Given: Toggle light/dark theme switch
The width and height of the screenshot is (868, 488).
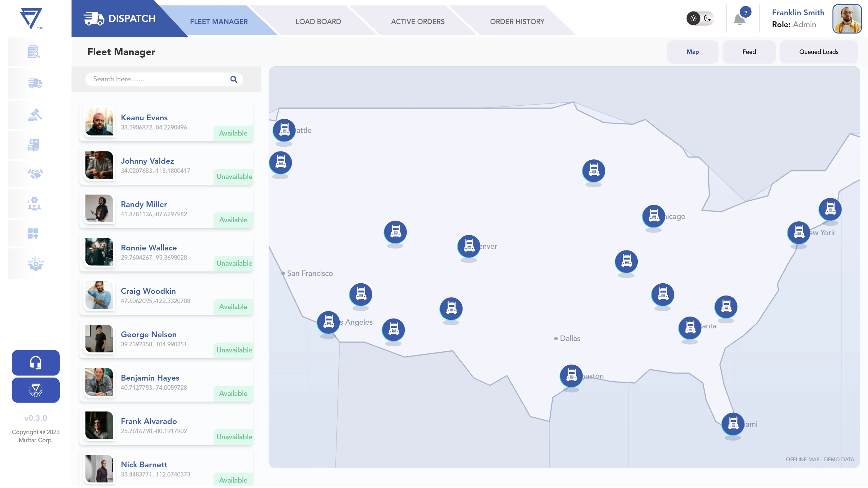Looking at the screenshot, I should tap(700, 18).
